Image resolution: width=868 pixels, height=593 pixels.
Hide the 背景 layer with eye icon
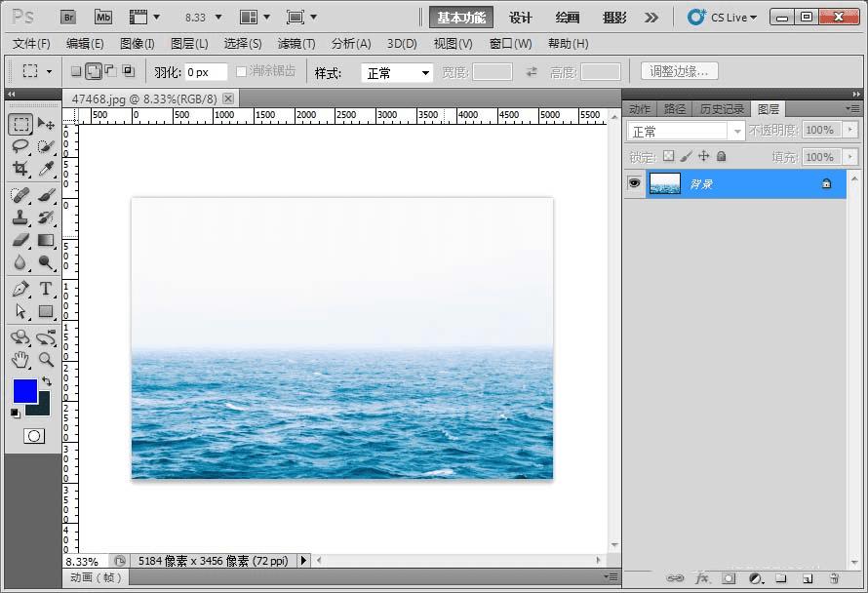point(635,182)
